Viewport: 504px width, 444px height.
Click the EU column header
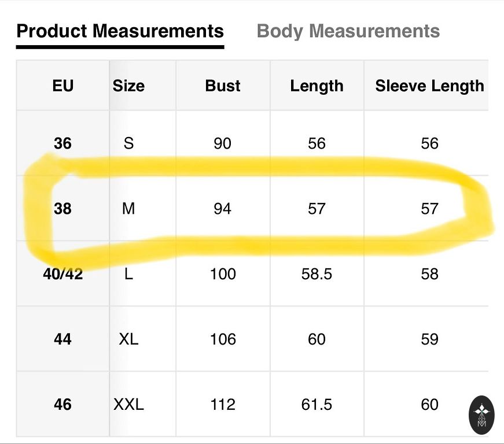coord(62,86)
